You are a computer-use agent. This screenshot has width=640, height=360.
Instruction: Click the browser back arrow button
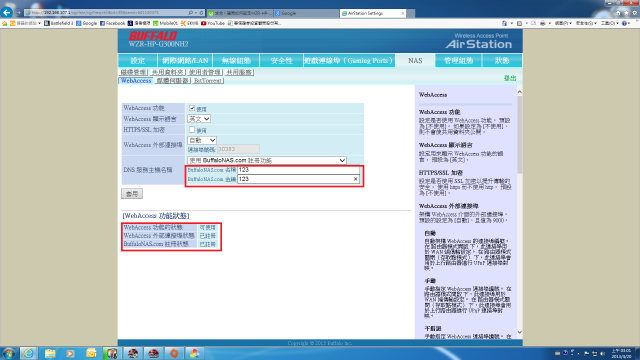[x=7, y=12]
